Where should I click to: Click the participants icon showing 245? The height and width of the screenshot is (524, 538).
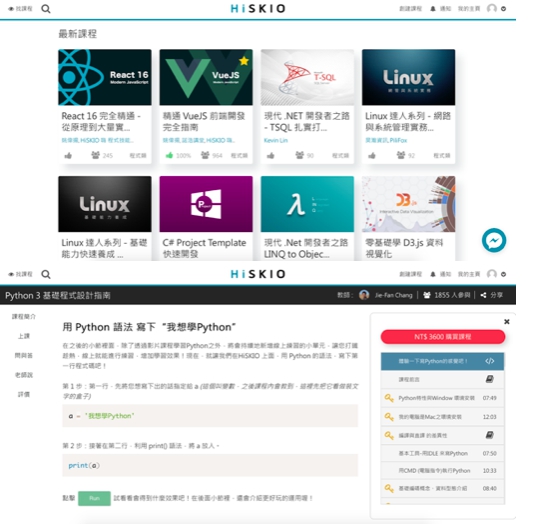tap(95, 155)
